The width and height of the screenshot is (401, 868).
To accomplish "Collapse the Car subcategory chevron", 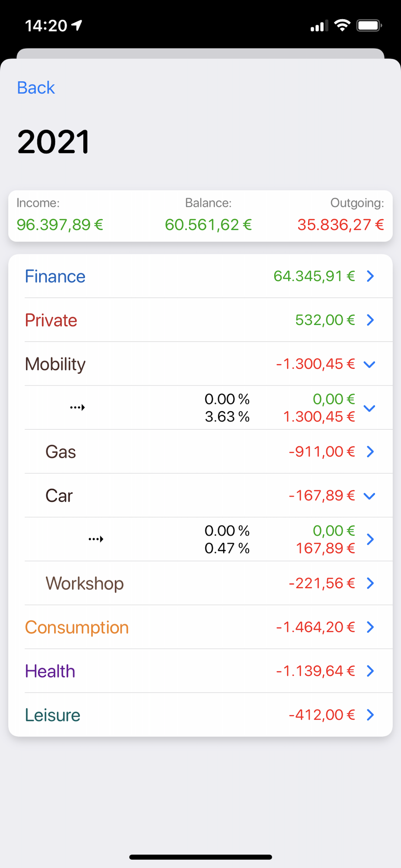I will [x=369, y=496].
